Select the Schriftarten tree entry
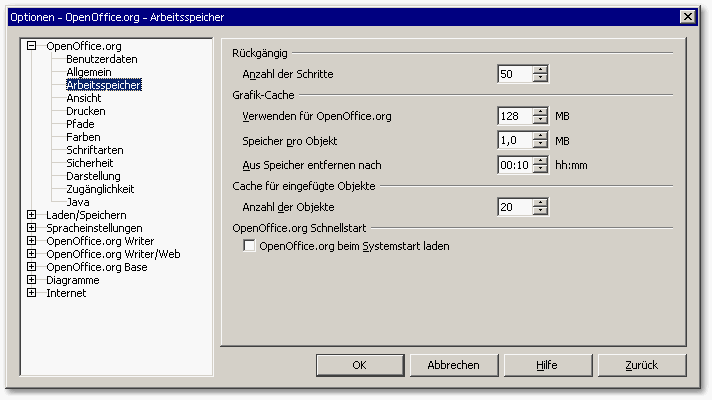712x400 pixels. tap(93, 150)
